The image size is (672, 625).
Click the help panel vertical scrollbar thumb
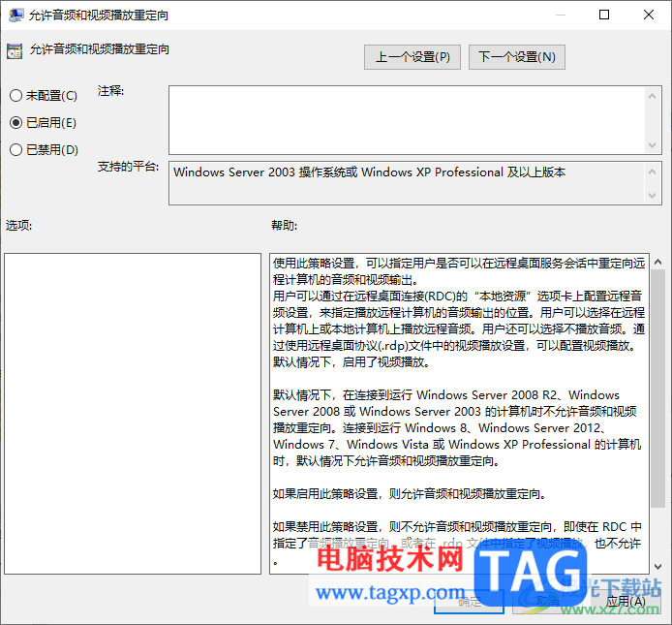point(657,389)
